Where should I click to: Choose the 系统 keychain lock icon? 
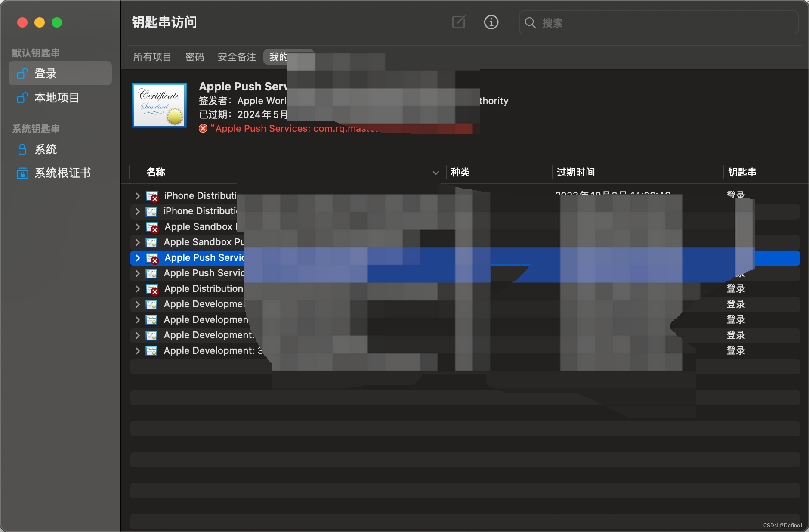point(22,149)
